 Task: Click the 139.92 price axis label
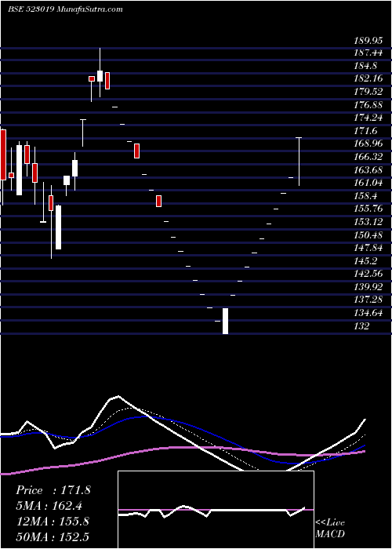(368, 287)
